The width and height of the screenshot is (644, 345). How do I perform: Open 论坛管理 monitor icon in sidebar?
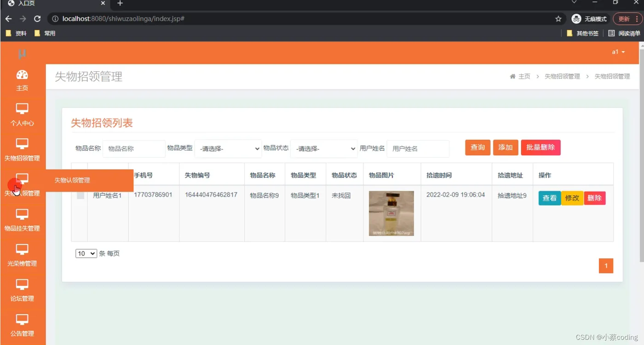pos(22,284)
